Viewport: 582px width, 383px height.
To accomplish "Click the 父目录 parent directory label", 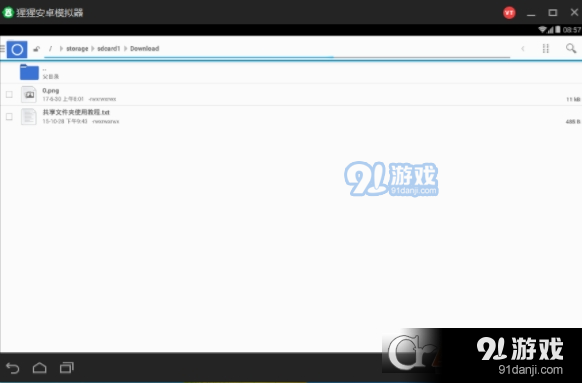I will pyautogui.click(x=50, y=76).
